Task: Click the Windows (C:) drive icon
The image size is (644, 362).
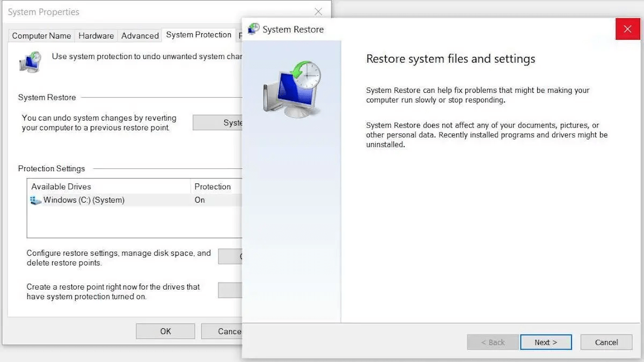Action: (36, 200)
